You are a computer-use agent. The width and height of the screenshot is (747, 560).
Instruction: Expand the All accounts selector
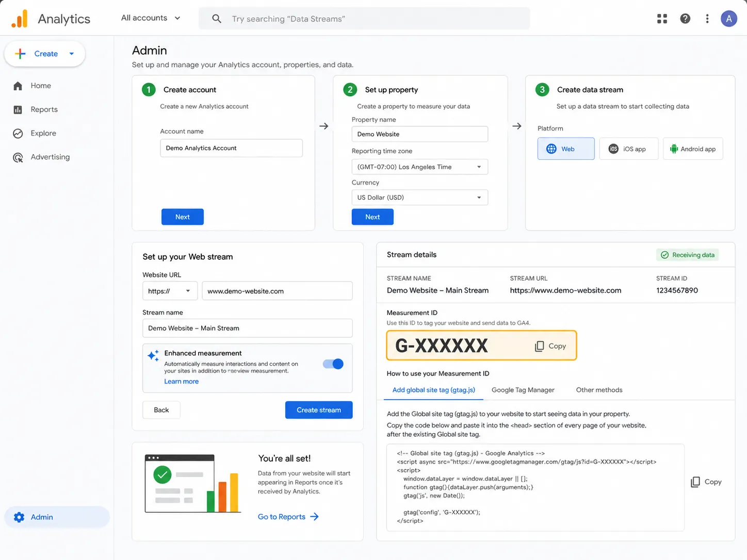click(151, 18)
